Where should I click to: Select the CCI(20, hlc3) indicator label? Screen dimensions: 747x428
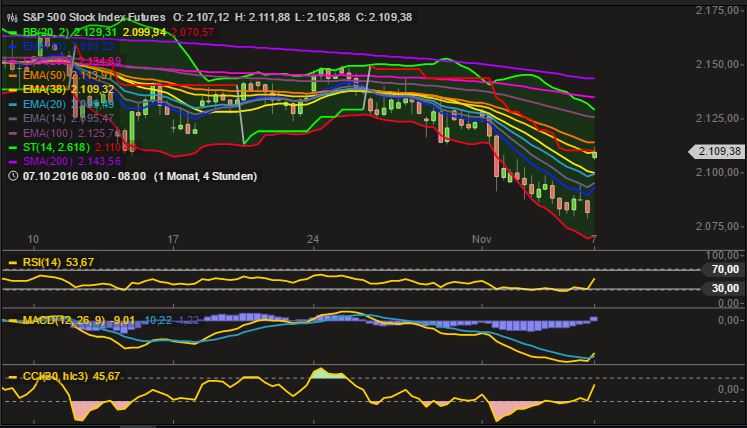pyautogui.click(x=55, y=377)
